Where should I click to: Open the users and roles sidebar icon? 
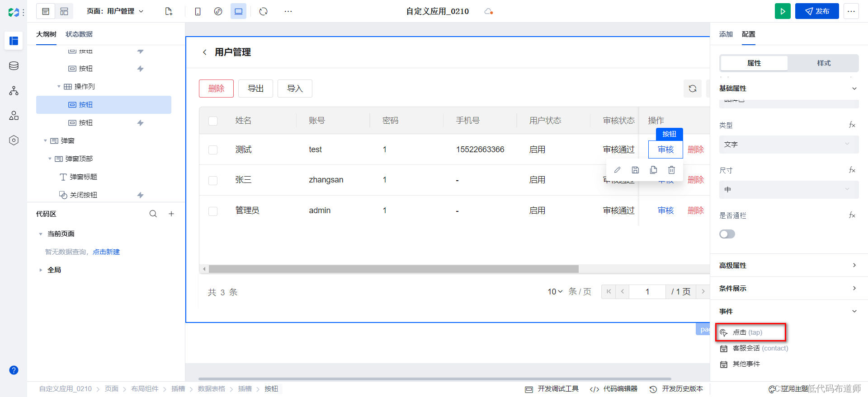tap(14, 116)
